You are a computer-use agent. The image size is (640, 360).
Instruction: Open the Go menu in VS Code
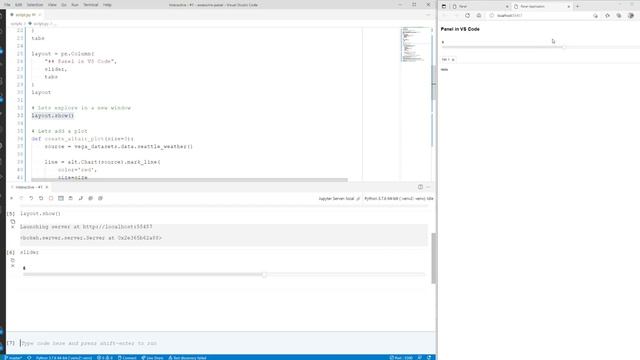[x=64, y=5]
